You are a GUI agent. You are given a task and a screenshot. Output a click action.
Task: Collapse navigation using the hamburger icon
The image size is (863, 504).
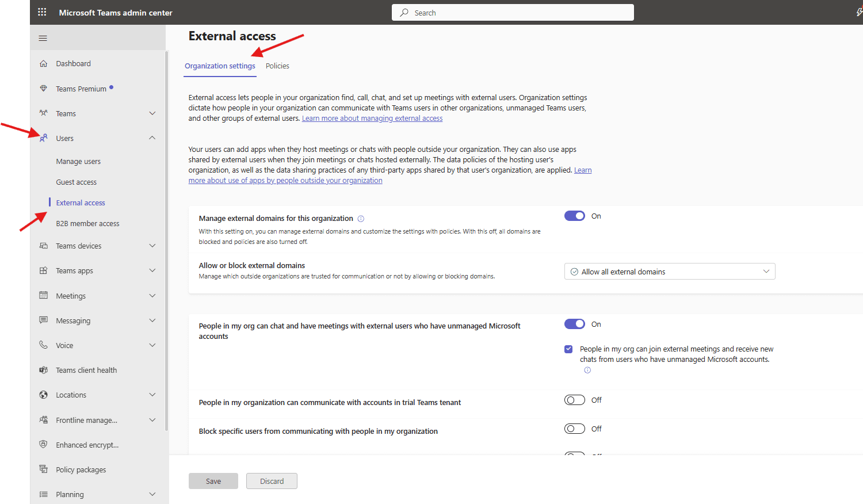43,38
